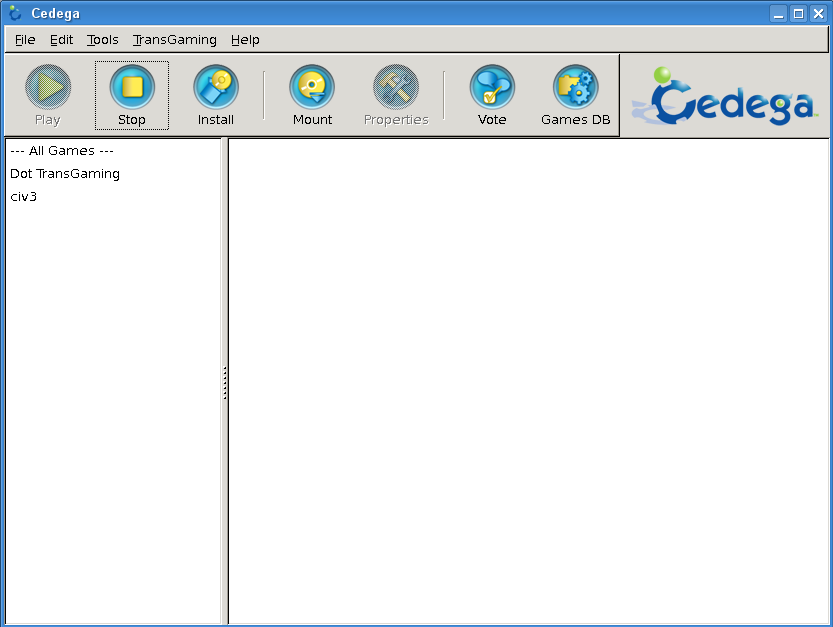This screenshot has height=627, width=833.
Task: Click the pane splitter handle
Action: tap(225, 383)
